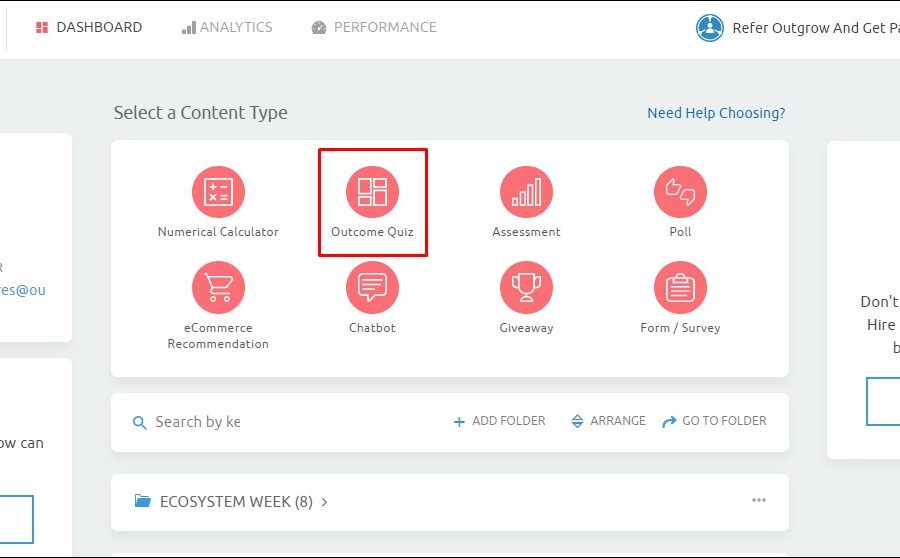Screen dimensions: 900x558
Task: Click Add Folder button
Action: (499, 422)
